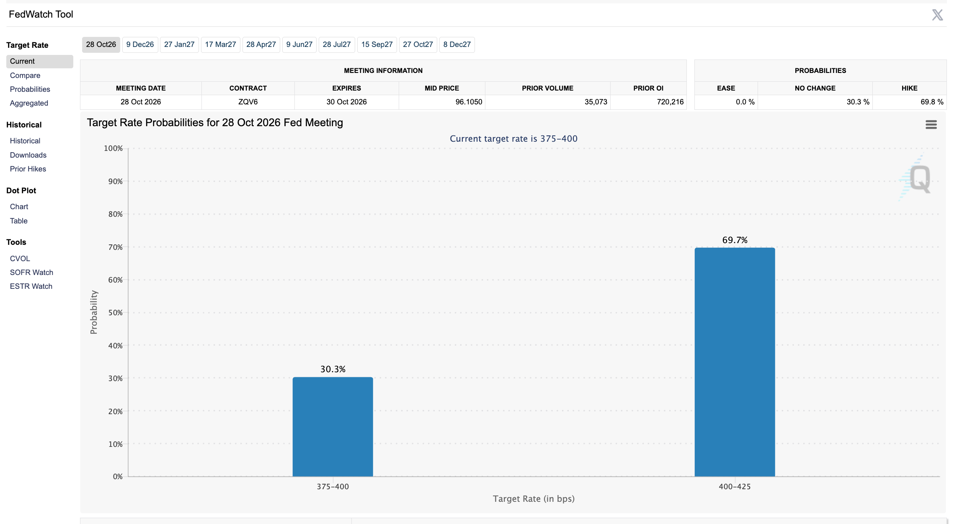Open the Historical sidebar link
The width and height of the screenshot is (980, 524).
click(x=25, y=141)
